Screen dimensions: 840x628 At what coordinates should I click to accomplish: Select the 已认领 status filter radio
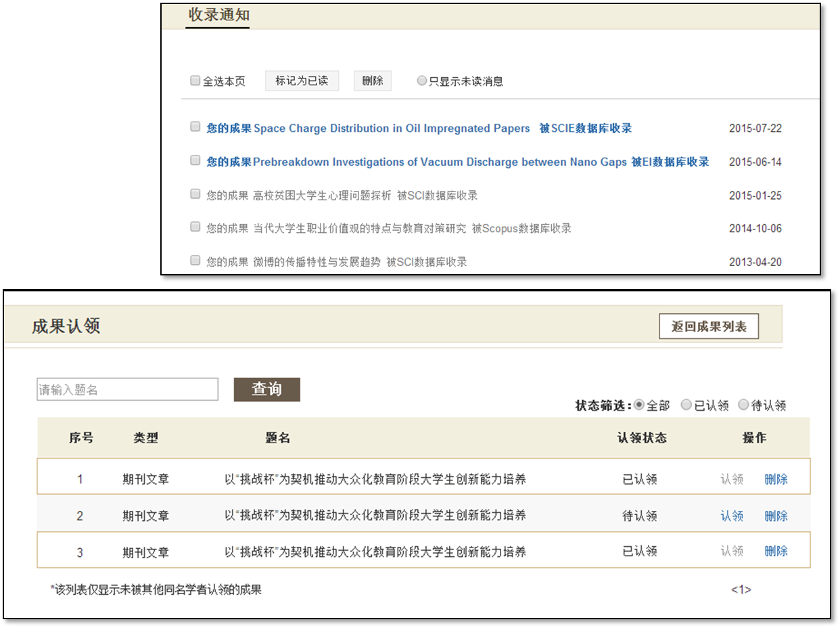coord(686,405)
